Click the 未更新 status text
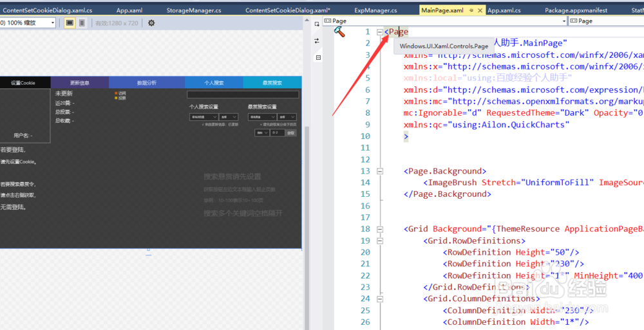644x330 pixels. click(64, 93)
